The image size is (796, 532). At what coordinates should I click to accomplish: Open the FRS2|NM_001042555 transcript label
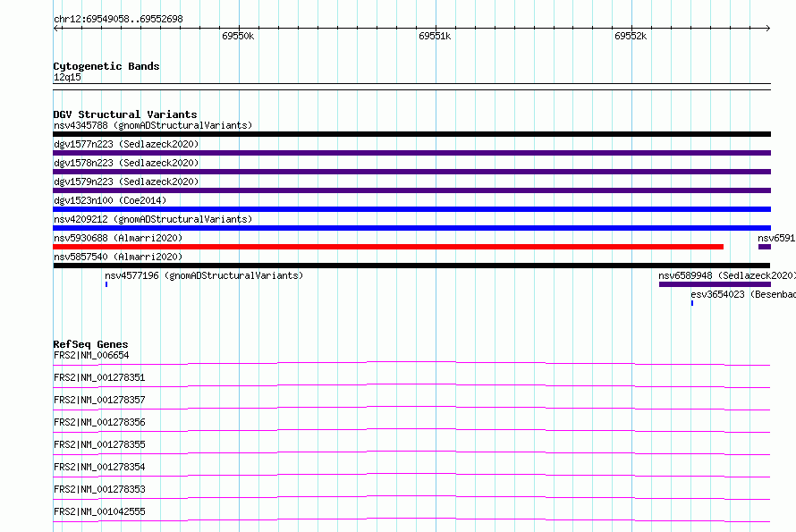[99, 511]
